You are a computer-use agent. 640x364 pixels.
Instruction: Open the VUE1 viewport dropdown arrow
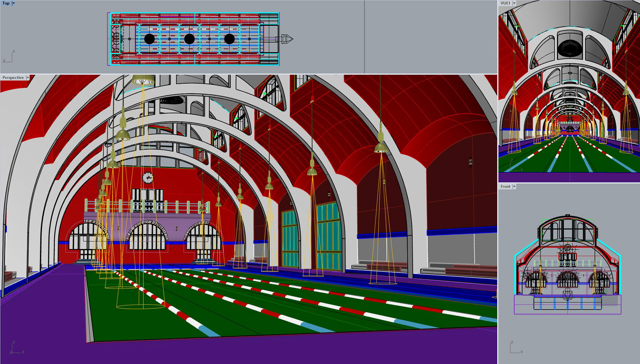point(514,3)
